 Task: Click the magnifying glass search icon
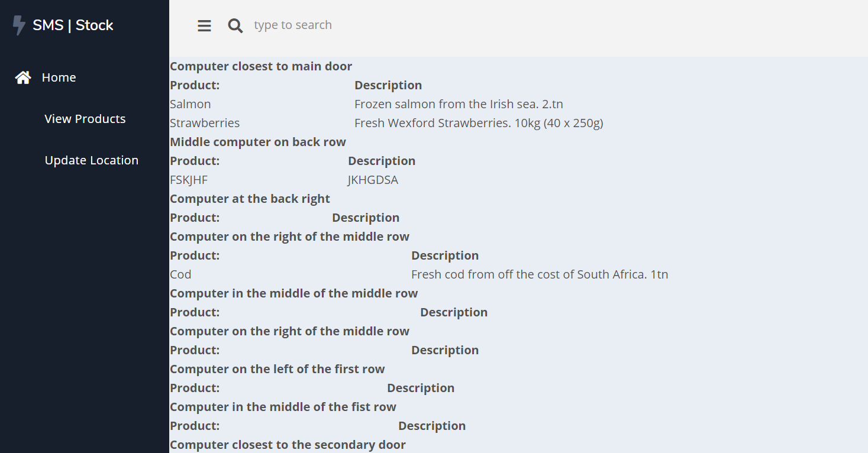235,25
